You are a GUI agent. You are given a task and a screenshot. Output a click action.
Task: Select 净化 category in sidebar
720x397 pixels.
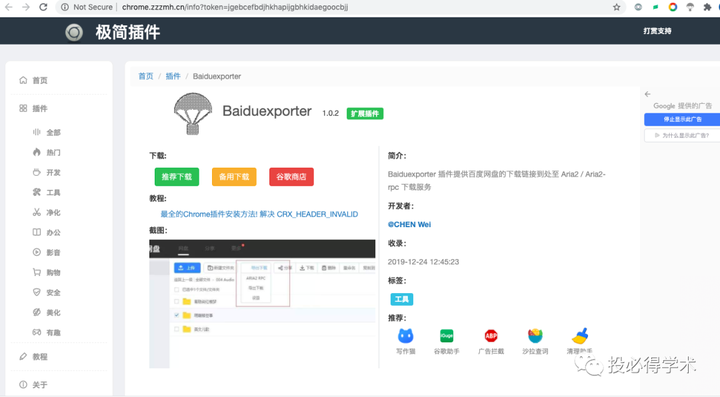[x=47, y=212]
